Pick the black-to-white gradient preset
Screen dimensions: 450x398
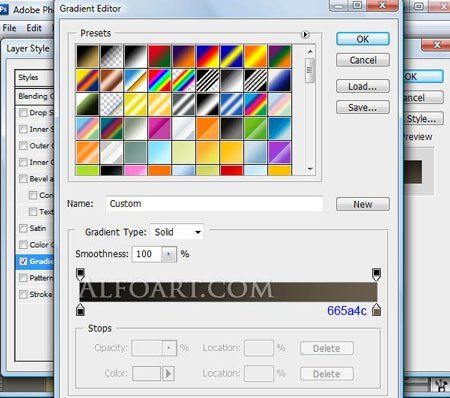[136, 56]
